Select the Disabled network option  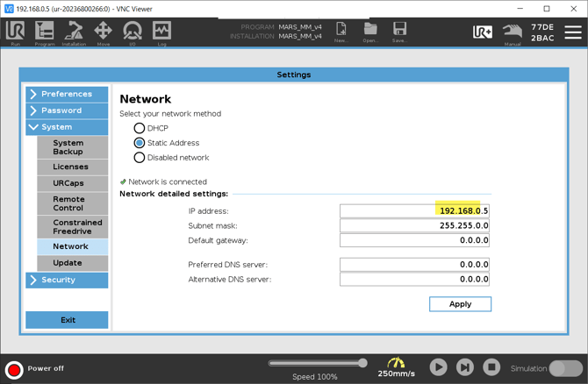(x=140, y=158)
